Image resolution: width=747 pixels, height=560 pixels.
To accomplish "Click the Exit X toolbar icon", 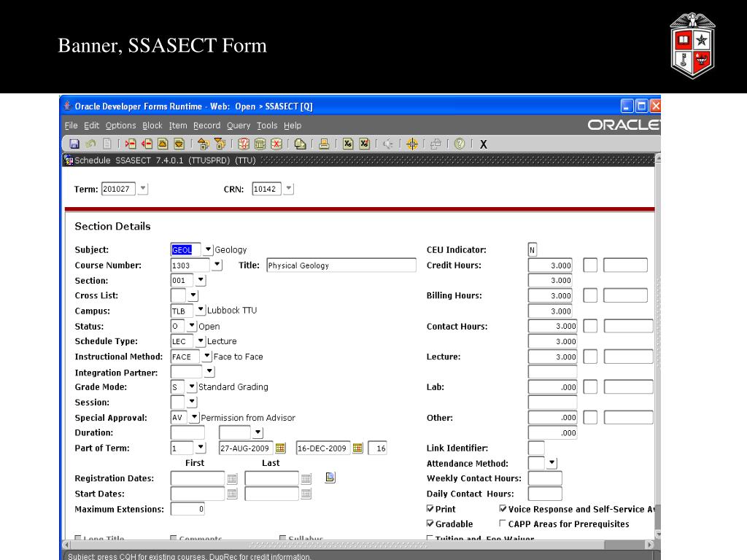I will (x=483, y=144).
